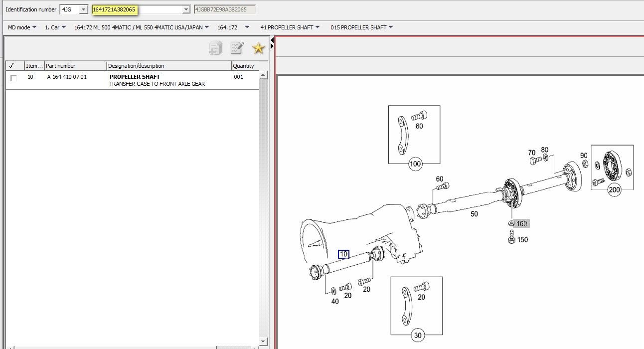The height and width of the screenshot is (349, 644).
Task: Click the yellow favorites star icon
Action: tap(258, 47)
